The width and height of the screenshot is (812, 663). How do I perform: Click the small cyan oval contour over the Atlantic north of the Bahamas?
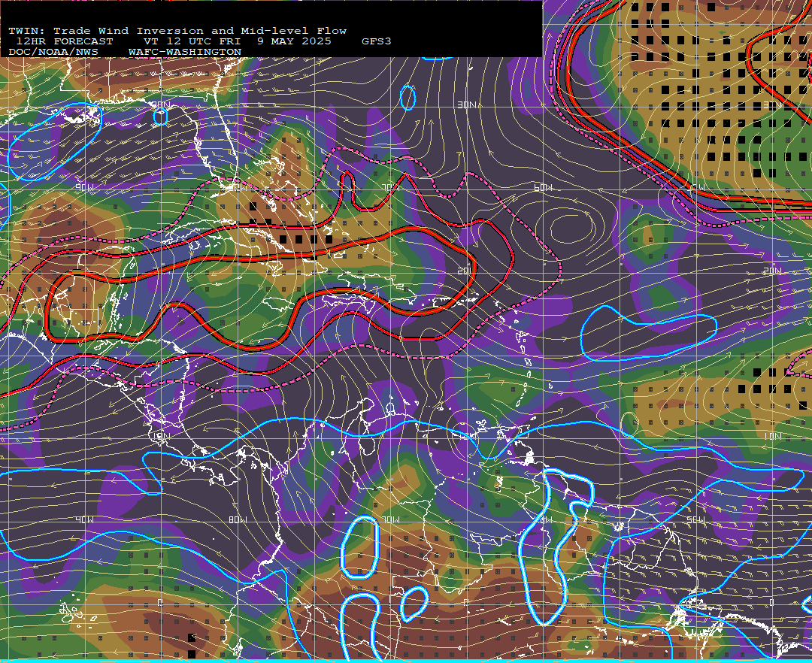click(x=408, y=97)
